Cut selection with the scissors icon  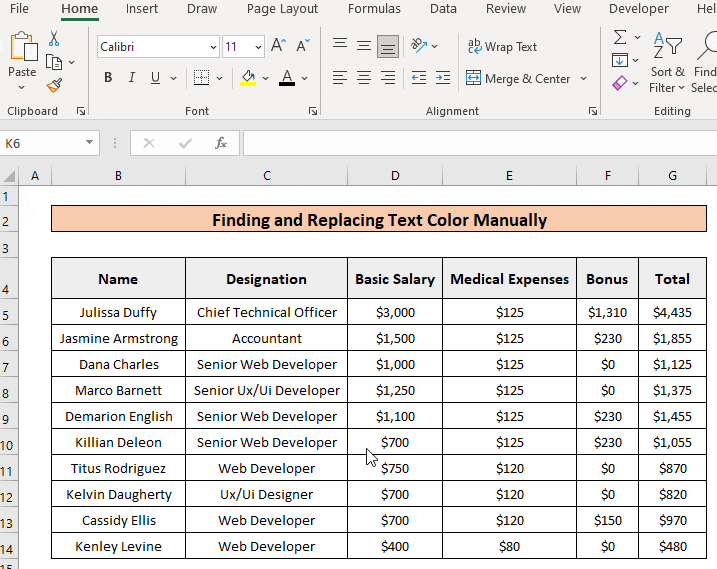54,38
